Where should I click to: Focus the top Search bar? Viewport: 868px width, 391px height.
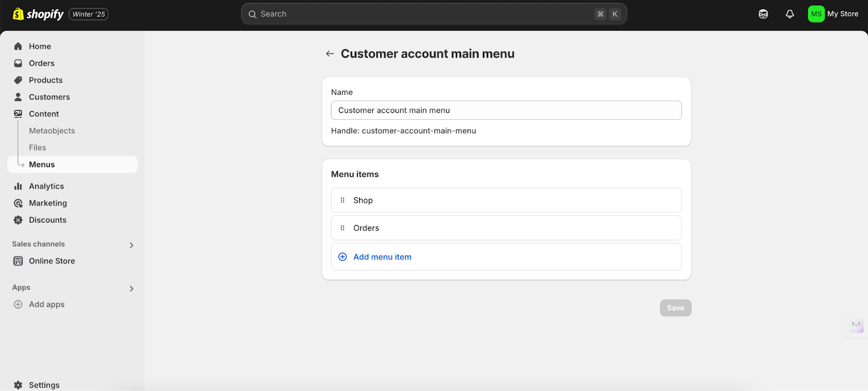coord(434,14)
